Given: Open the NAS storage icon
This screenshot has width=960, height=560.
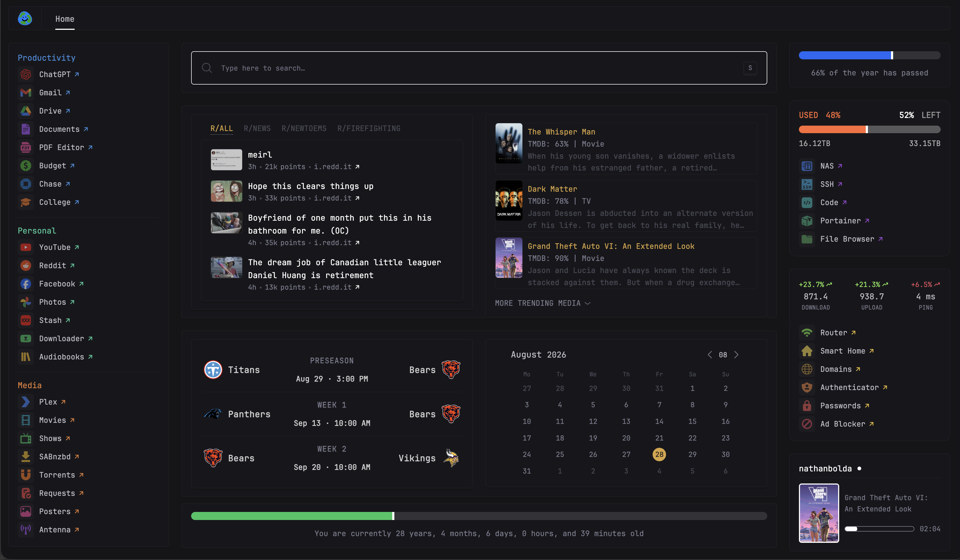Looking at the screenshot, I should click(807, 166).
